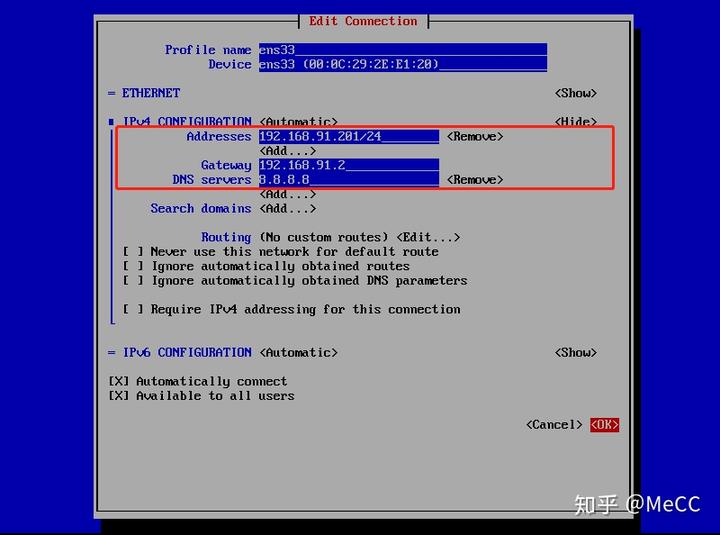Add another DNS server entry

[x=288, y=194]
